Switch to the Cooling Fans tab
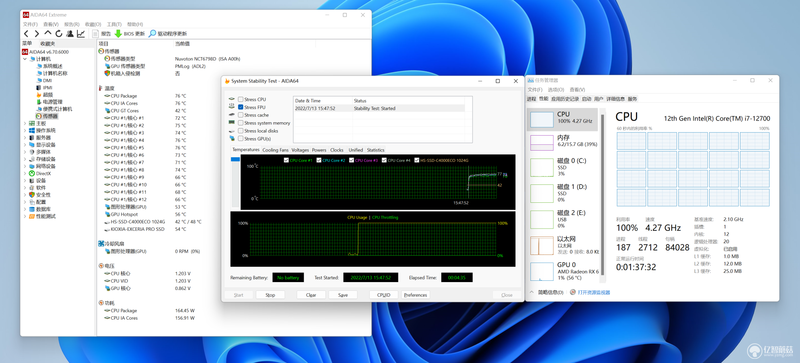Screen dimensions: 800x363 click(276, 150)
